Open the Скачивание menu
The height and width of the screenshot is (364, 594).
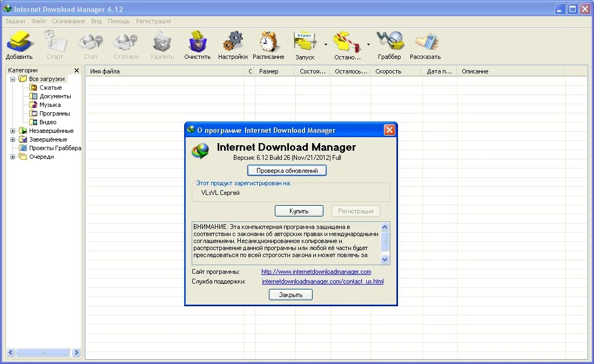click(68, 21)
